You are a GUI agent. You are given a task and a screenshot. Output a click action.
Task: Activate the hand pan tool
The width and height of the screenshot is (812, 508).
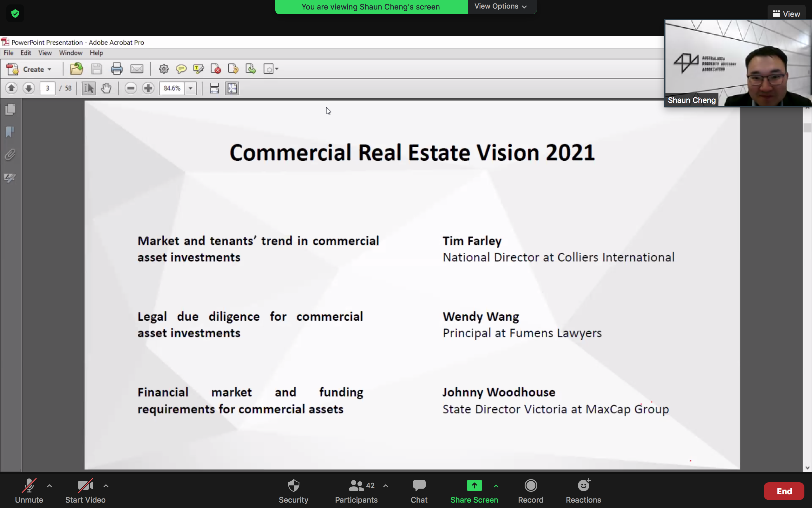(106, 88)
